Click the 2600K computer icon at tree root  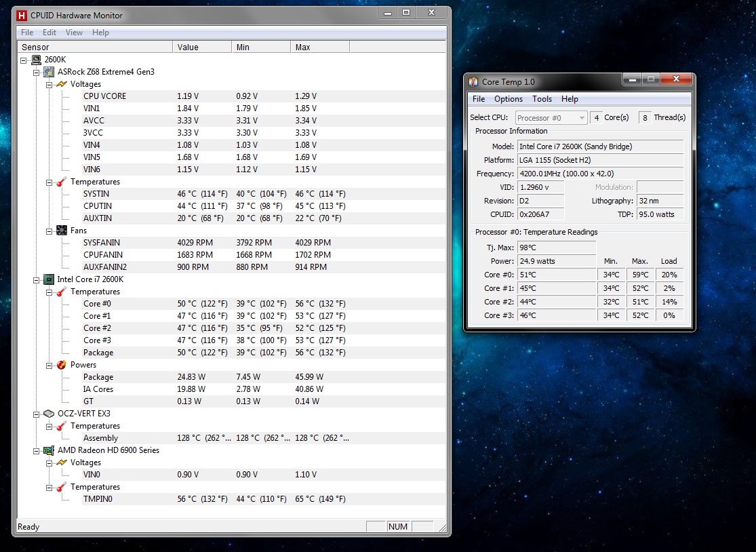37,60
